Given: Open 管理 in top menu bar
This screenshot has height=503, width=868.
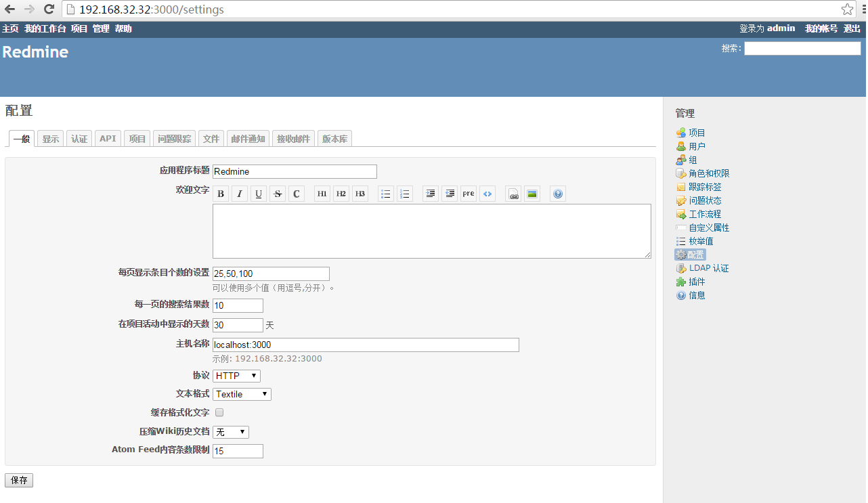Looking at the screenshot, I should pyautogui.click(x=101, y=28).
